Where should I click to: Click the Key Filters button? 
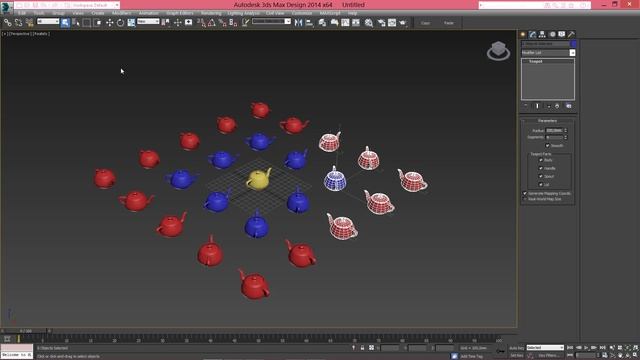coord(548,356)
